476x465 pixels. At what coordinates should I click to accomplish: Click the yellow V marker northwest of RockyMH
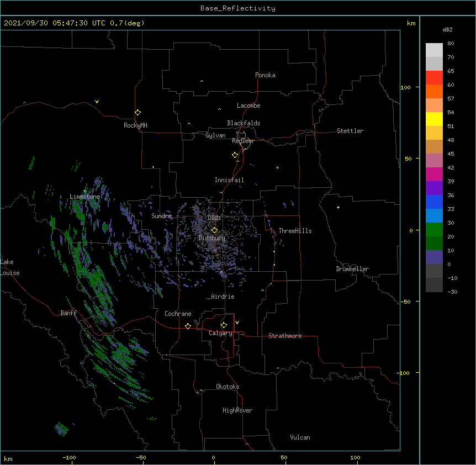97,102
